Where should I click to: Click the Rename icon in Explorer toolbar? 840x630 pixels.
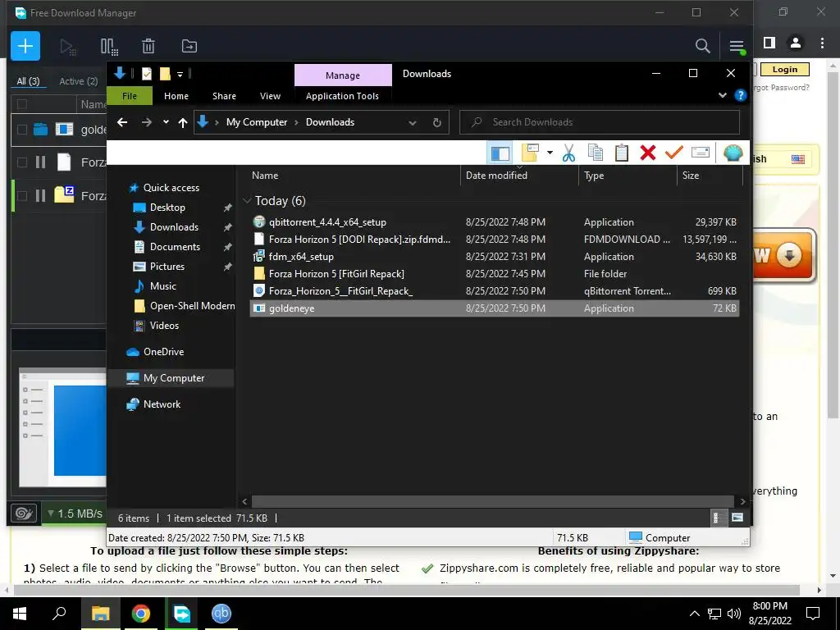(701, 153)
